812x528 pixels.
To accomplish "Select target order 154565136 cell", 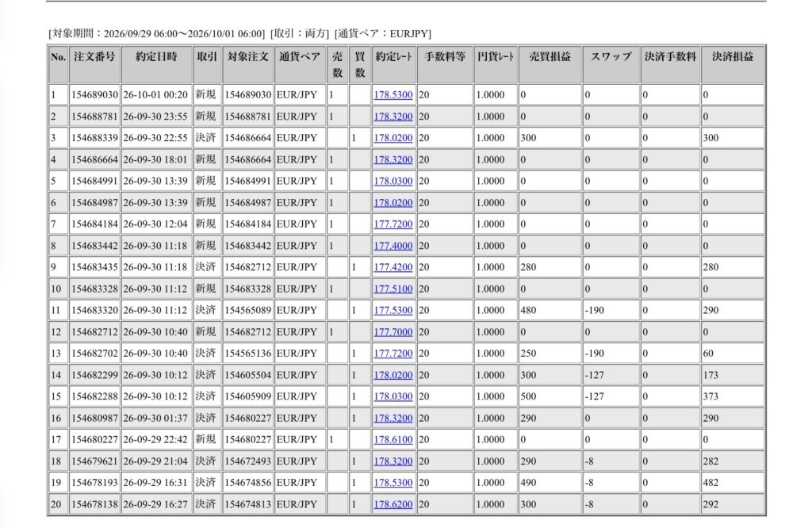I will point(248,353).
